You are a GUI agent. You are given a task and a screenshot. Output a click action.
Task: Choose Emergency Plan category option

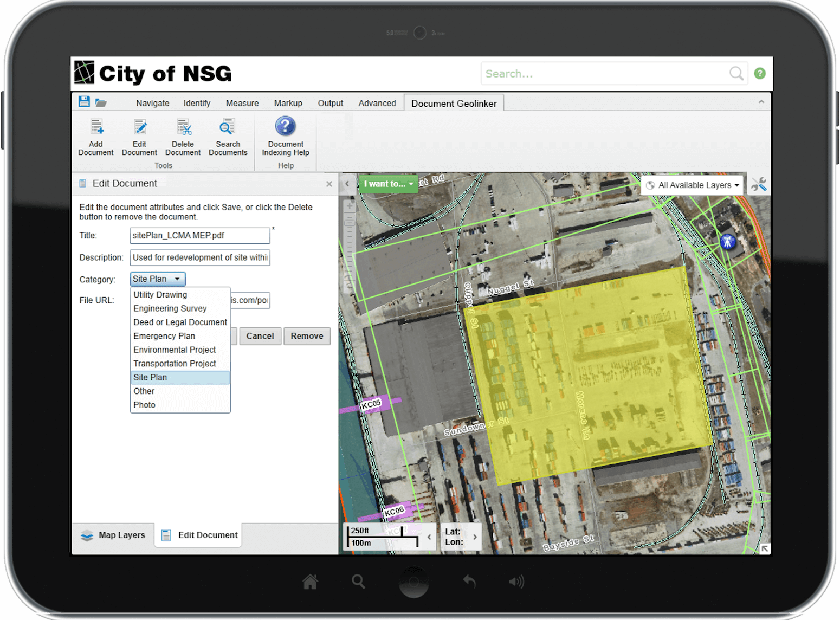pos(180,336)
